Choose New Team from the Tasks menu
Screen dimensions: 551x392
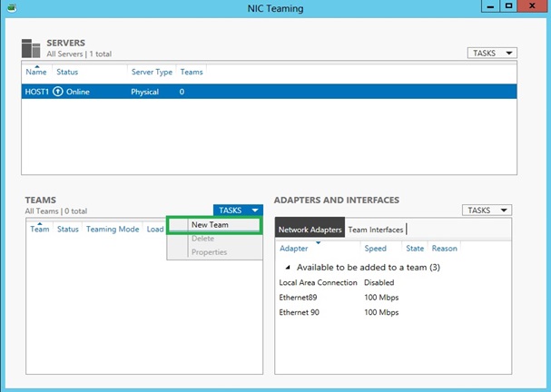(x=215, y=225)
